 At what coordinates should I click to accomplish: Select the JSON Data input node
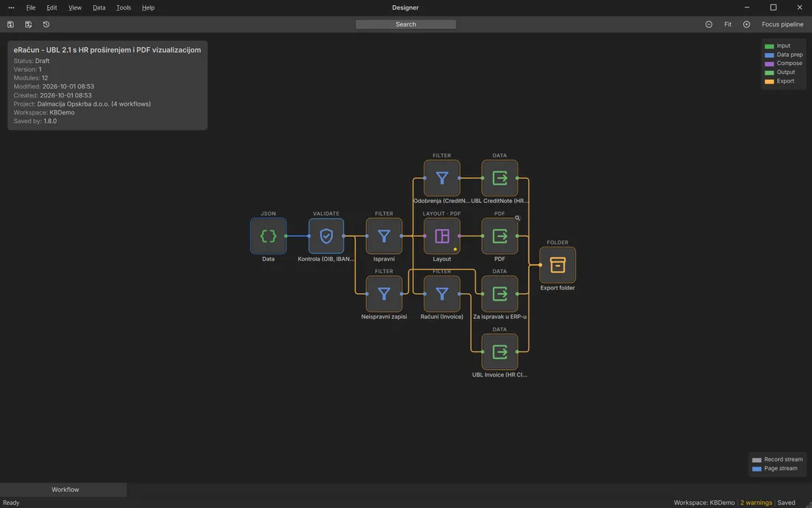click(268, 236)
